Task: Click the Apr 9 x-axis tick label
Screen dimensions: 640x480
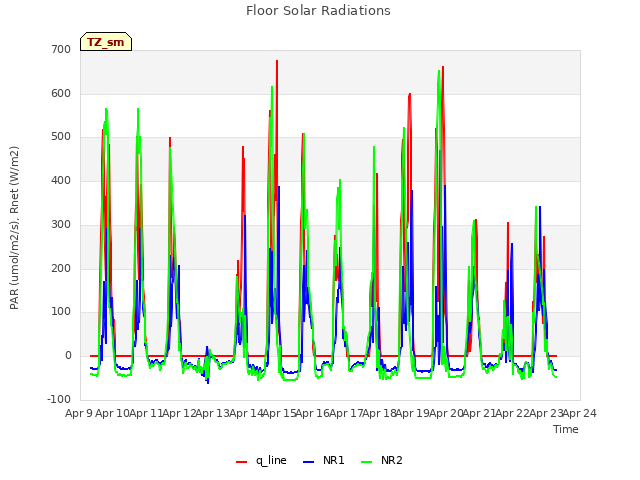Action: click(x=78, y=413)
